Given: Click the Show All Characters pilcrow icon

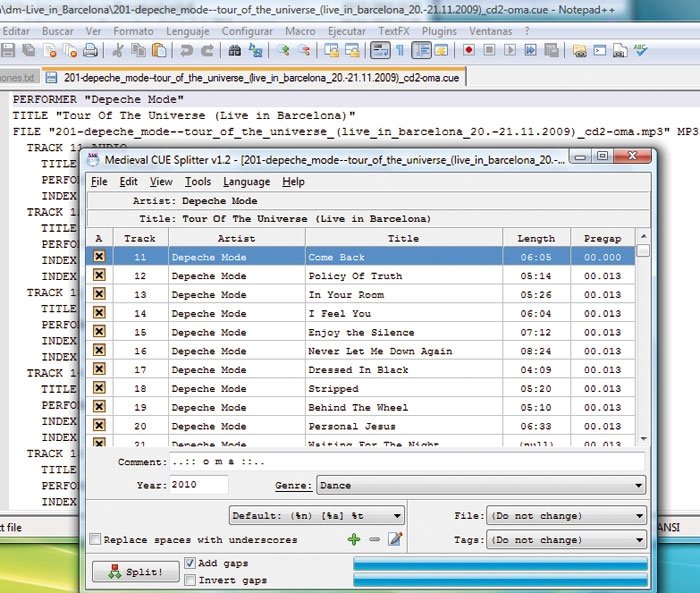Looking at the screenshot, I should [400, 50].
